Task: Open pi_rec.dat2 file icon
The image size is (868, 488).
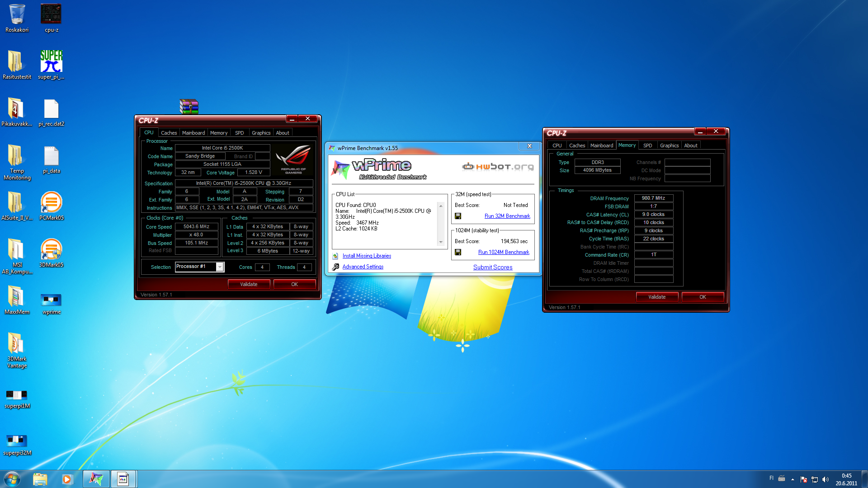Action: coord(51,112)
